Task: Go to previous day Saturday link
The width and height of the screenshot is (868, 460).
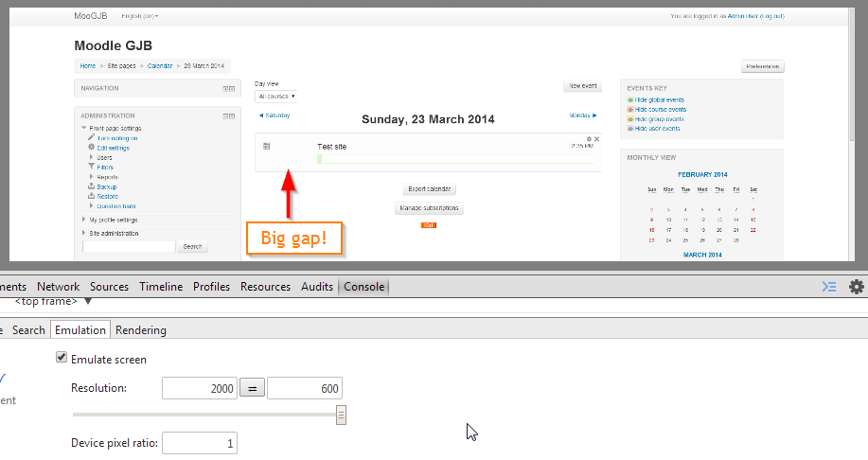Action: [x=275, y=115]
